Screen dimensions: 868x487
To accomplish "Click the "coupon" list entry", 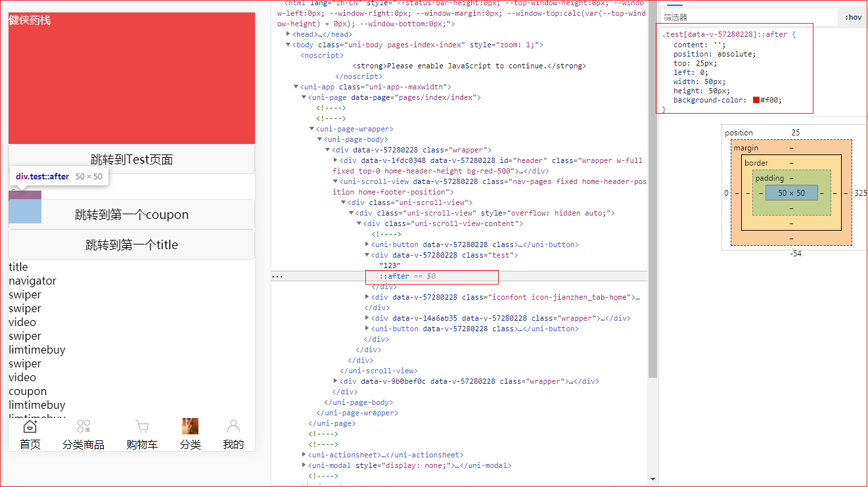I will (x=28, y=391).
